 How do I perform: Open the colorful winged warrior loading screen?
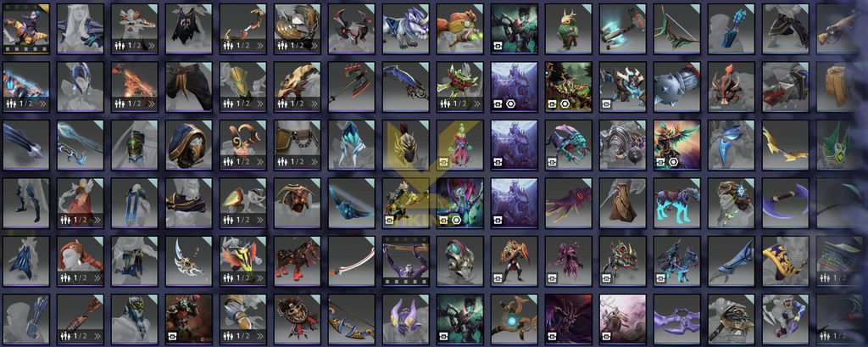677,145
